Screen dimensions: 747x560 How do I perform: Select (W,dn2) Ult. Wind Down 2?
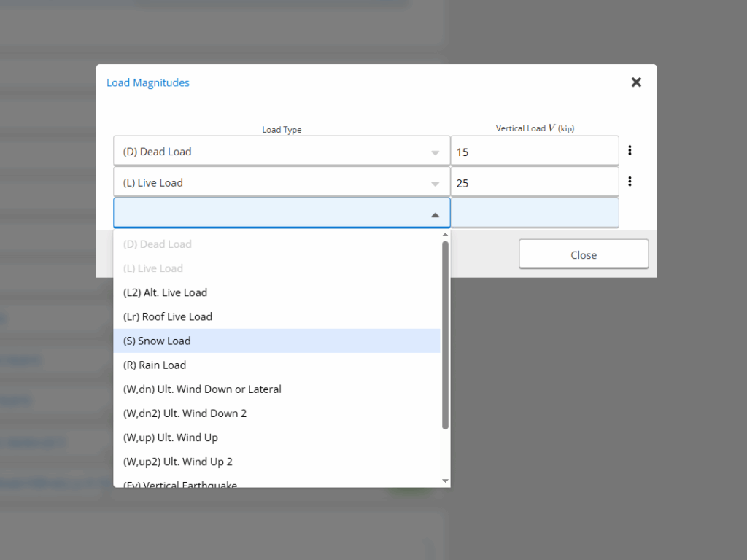pos(185,413)
